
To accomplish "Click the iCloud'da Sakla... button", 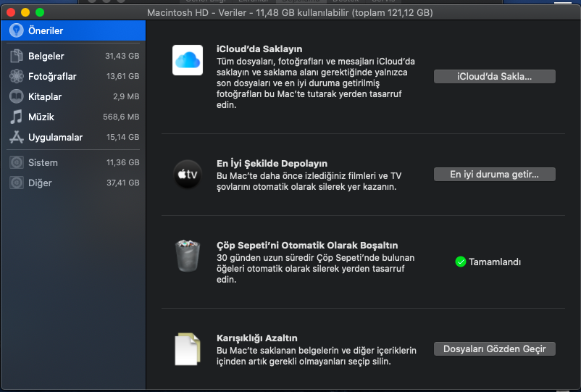I will [x=494, y=76].
